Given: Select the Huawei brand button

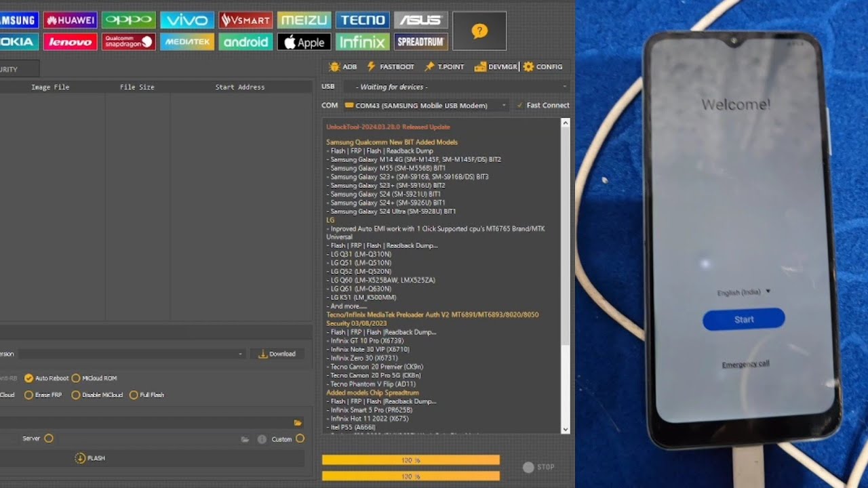Looking at the screenshot, I should coord(71,20).
